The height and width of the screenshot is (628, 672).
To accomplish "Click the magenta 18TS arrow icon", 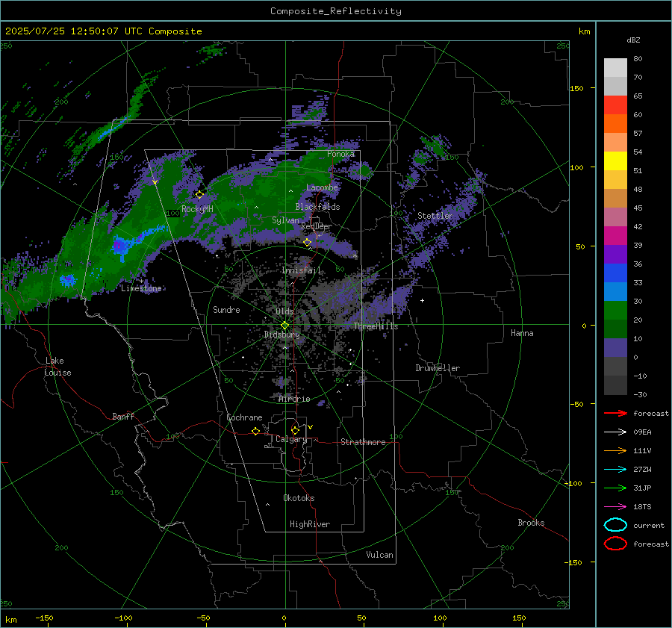I will pos(615,507).
